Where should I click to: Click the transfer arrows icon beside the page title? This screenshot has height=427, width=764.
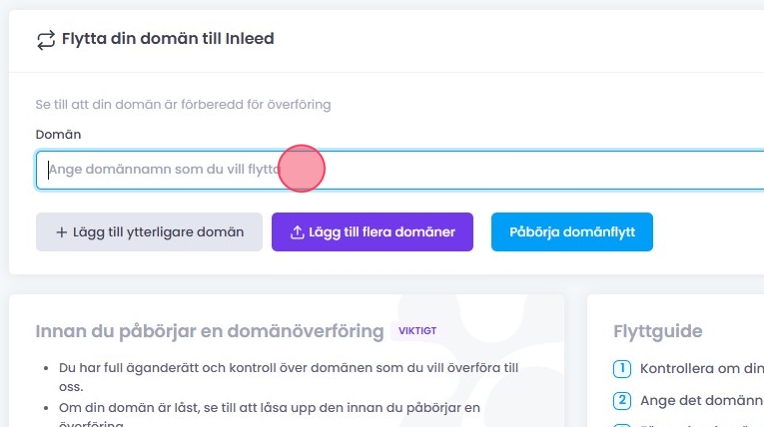click(x=45, y=40)
